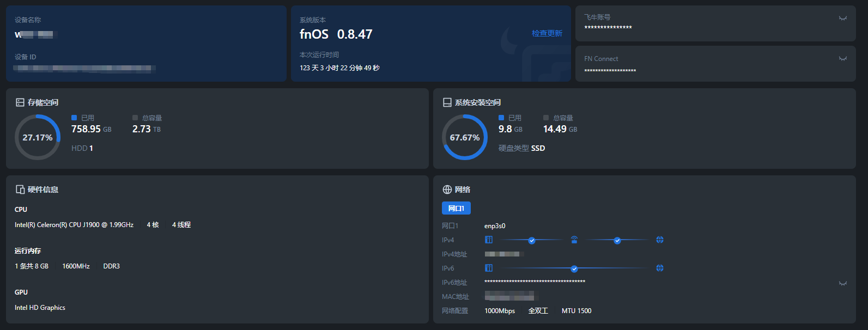
Task: Click the blurred MAC地址 value
Action: tap(512, 296)
